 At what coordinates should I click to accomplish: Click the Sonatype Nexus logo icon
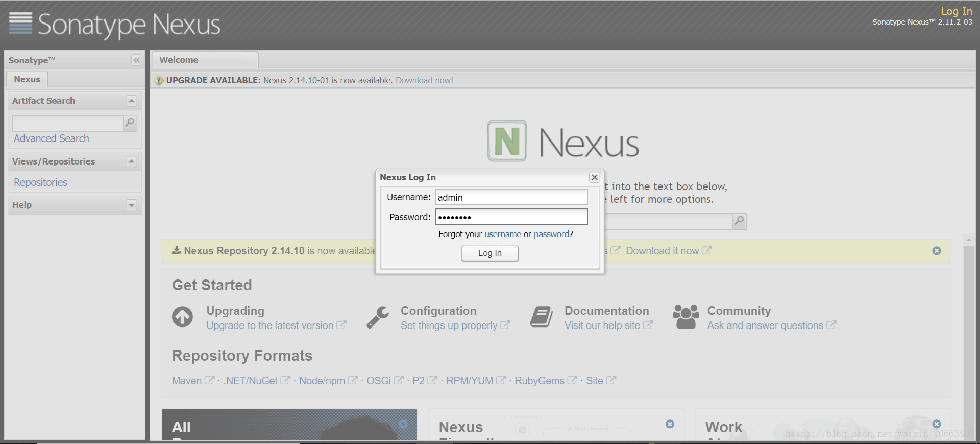(x=20, y=24)
